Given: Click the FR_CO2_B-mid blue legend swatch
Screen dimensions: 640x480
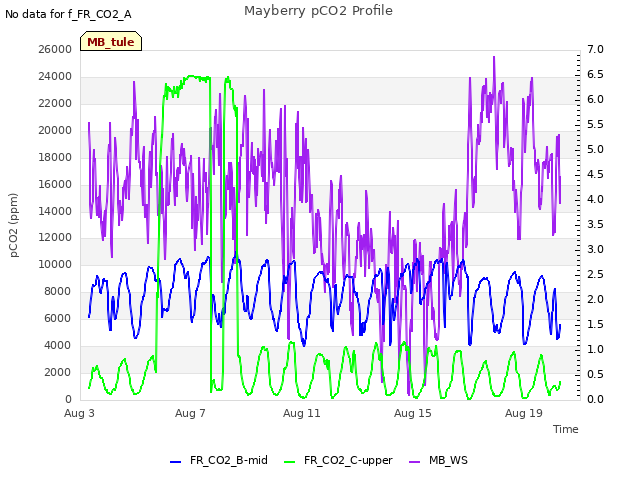Looking at the screenshot, I should tap(176, 462).
